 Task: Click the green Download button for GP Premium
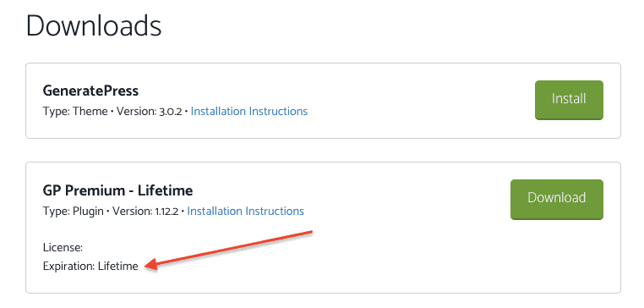click(x=556, y=199)
